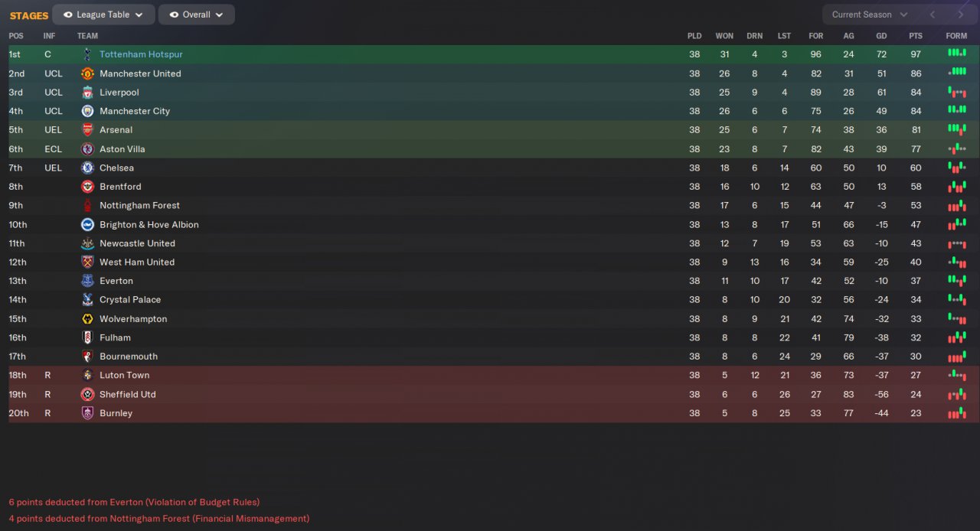Sort the table by GD column
980x531 pixels.
pyautogui.click(x=881, y=36)
